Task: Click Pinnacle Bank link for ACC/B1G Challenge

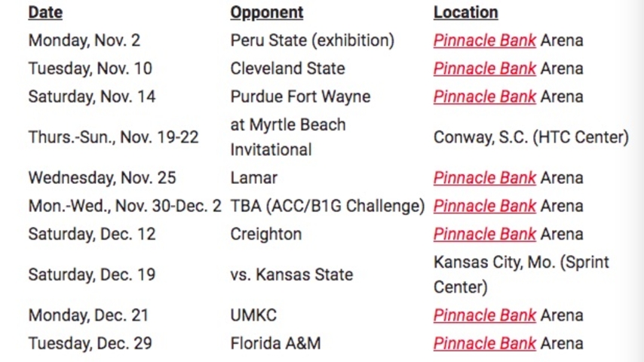Action: tap(484, 206)
